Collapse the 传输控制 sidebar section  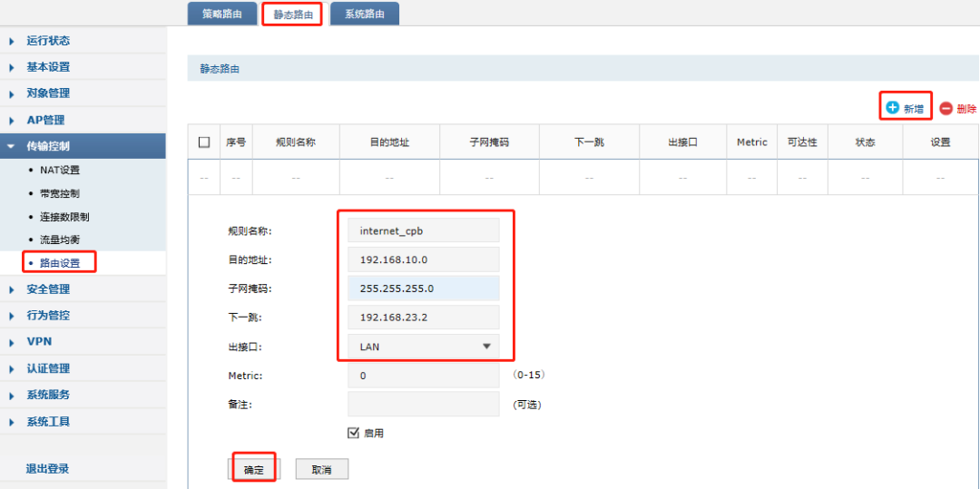83,146
